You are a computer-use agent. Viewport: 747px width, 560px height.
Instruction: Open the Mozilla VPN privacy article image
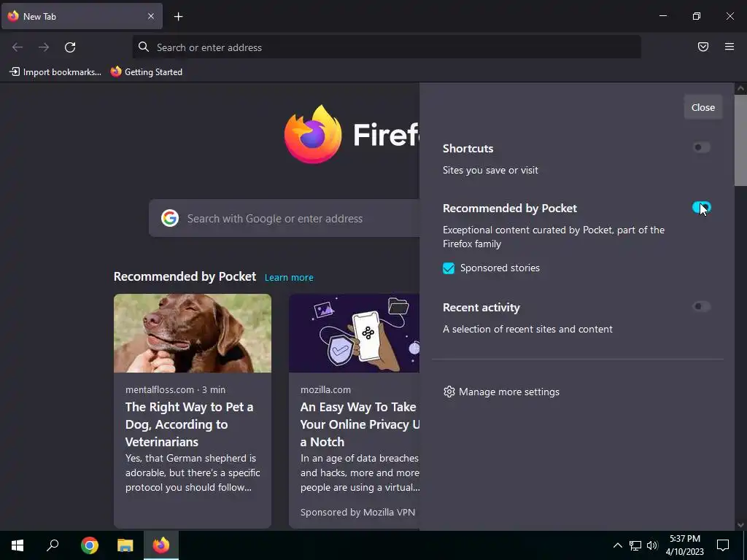354,332
